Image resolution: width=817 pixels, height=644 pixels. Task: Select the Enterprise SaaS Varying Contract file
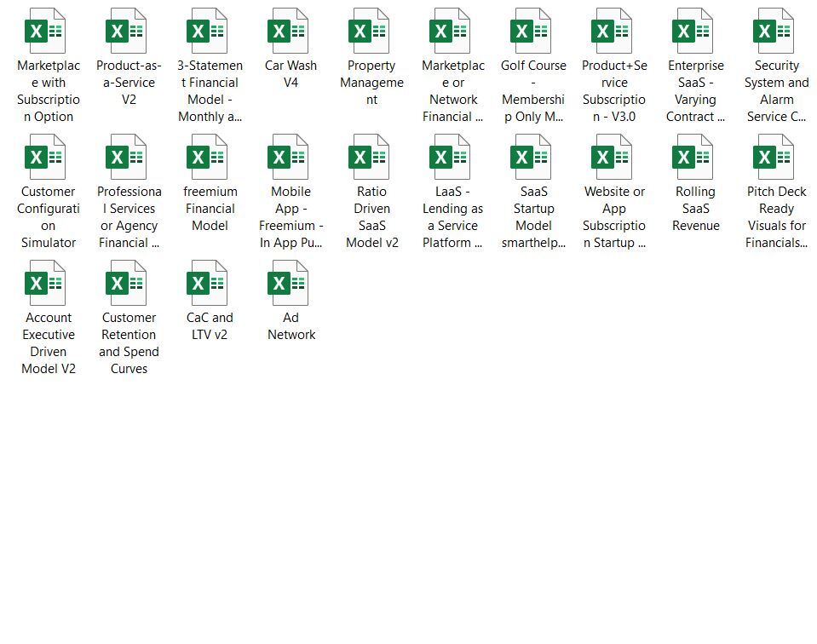click(695, 32)
